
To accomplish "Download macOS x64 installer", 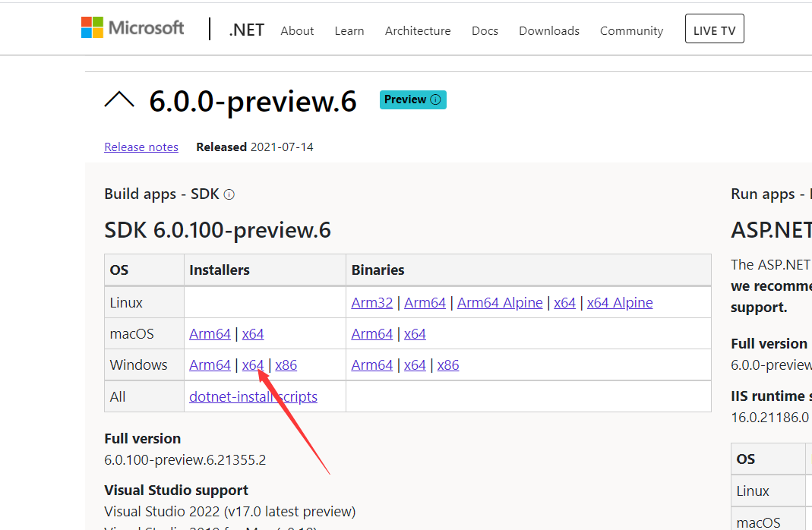I will pyautogui.click(x=253, y=334).
